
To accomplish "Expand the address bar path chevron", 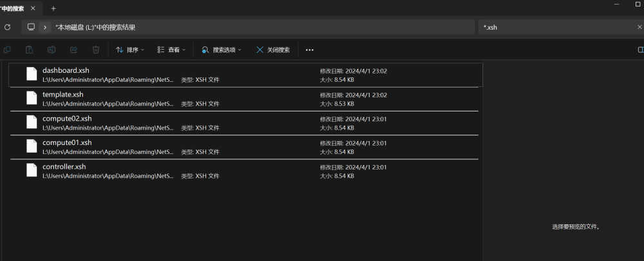I will point(44,27).
